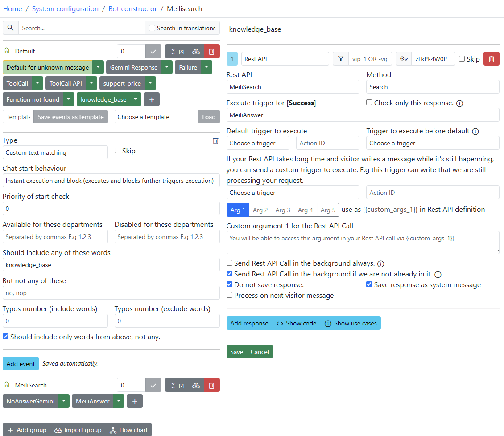
Task: Open dropdown for NoAnswerGemini trigger
Action: click(64, 401)
